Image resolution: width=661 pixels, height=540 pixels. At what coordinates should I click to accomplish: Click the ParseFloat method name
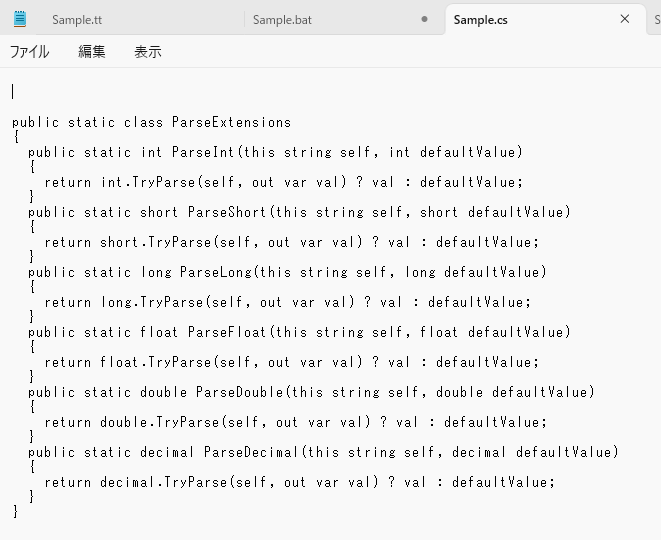pyautogui.click(x=227, y=332)
